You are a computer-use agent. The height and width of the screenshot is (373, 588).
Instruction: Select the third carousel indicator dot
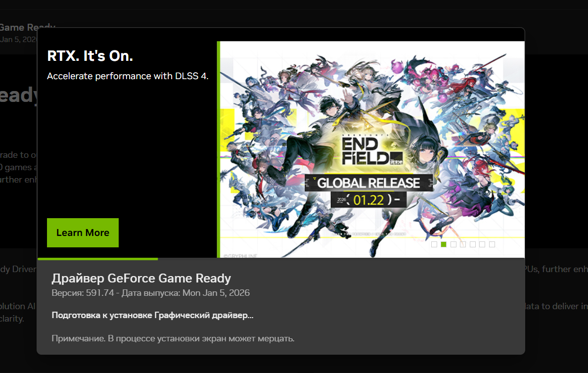click(453, 244)
